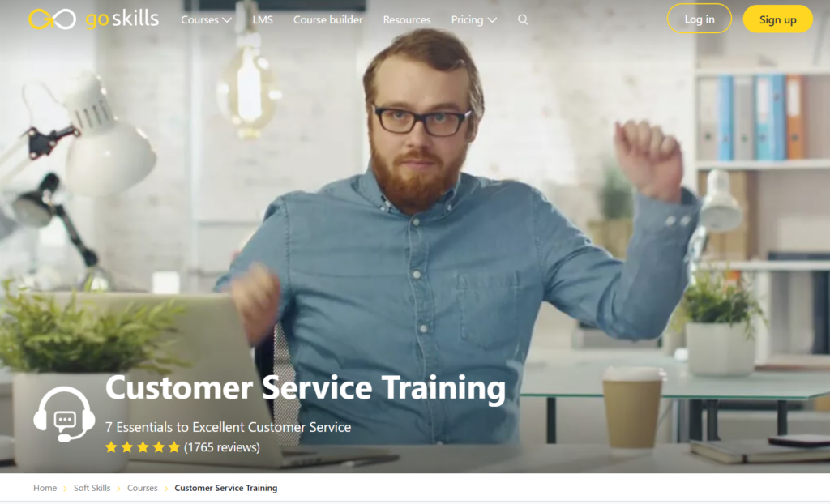Expand the Pricing dropdown menu

point(473,19)
